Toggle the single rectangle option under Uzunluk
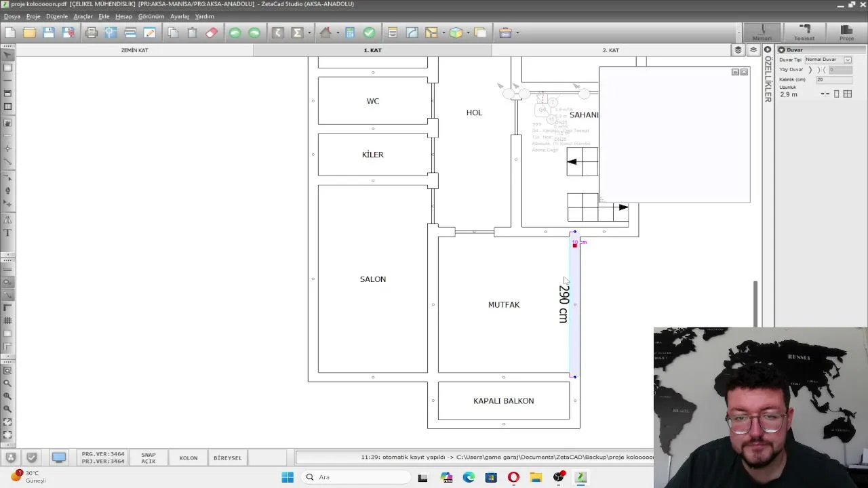This screenshot has height=488, width=868. click(837, 94)
